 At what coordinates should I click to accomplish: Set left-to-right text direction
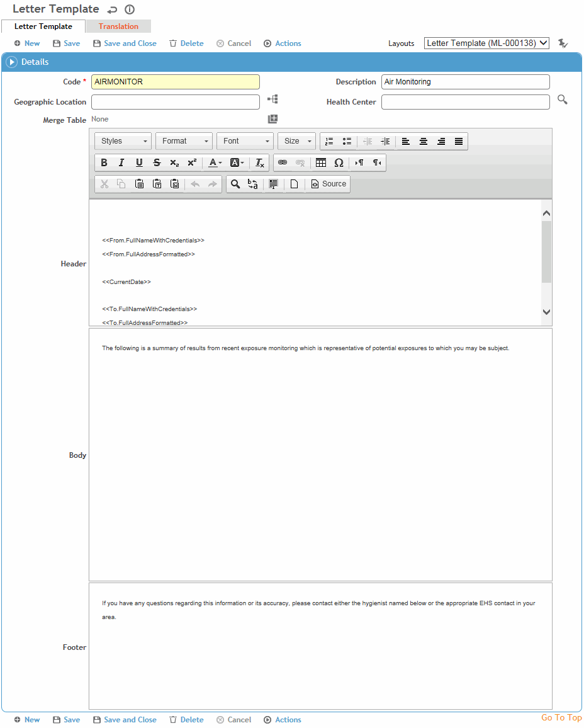click(x=359, y=162)
